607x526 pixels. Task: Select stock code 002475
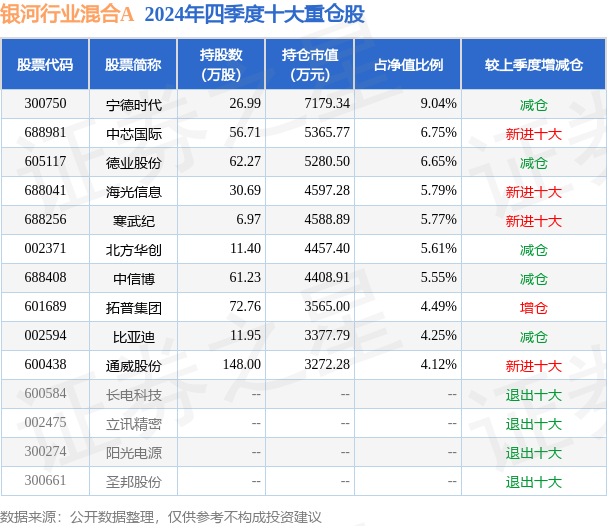(x=45, y=423)
